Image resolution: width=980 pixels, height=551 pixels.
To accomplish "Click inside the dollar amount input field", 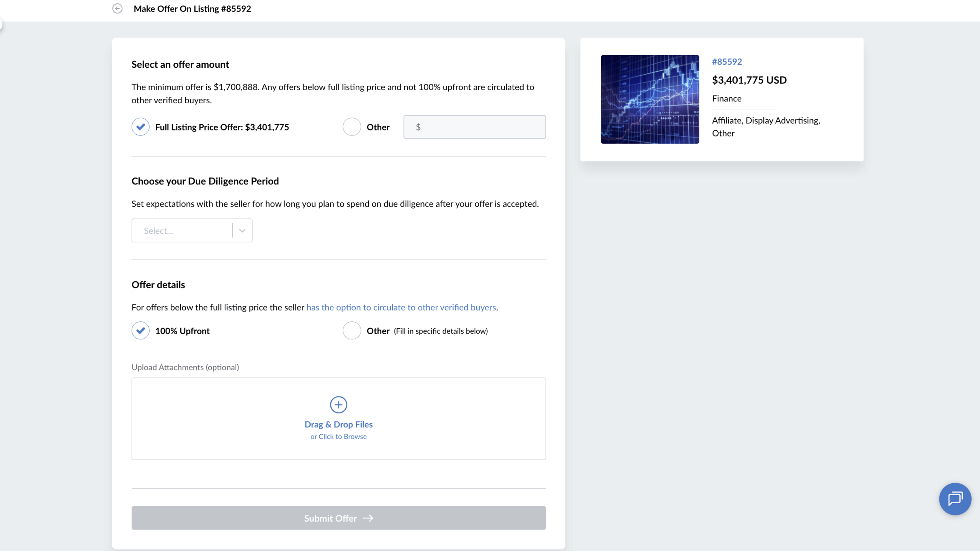I will (474, 127).
